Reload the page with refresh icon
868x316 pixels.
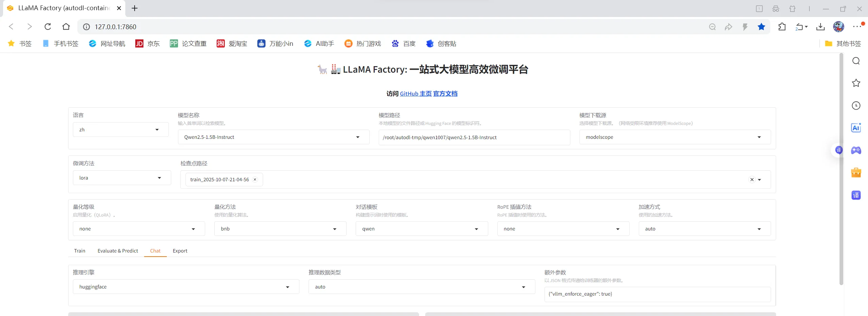point(48,26)
